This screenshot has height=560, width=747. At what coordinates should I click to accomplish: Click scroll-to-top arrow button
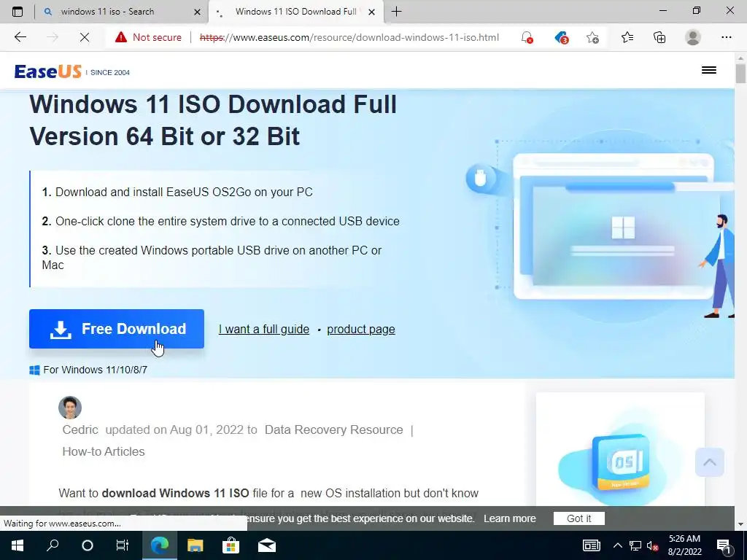(709, 462)
